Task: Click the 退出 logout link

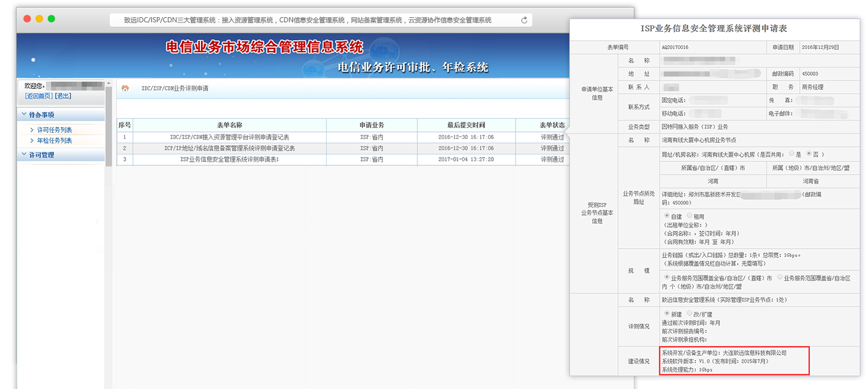Action: pyautogui.click(x=63, y=96)
